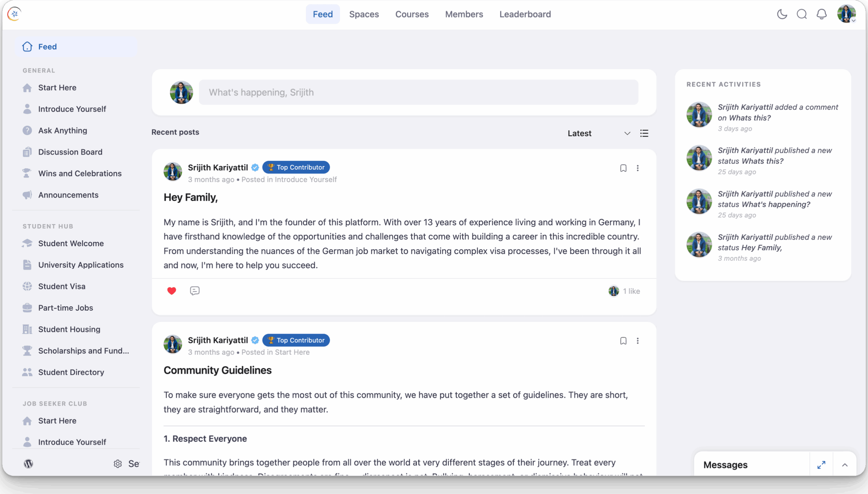Click the What's happening post input

point(418,92)
